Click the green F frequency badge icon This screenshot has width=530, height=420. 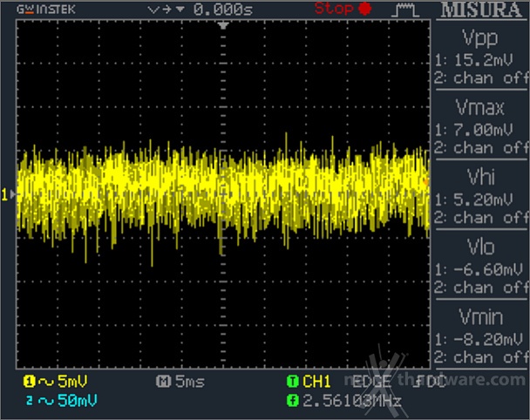[292, 401]
